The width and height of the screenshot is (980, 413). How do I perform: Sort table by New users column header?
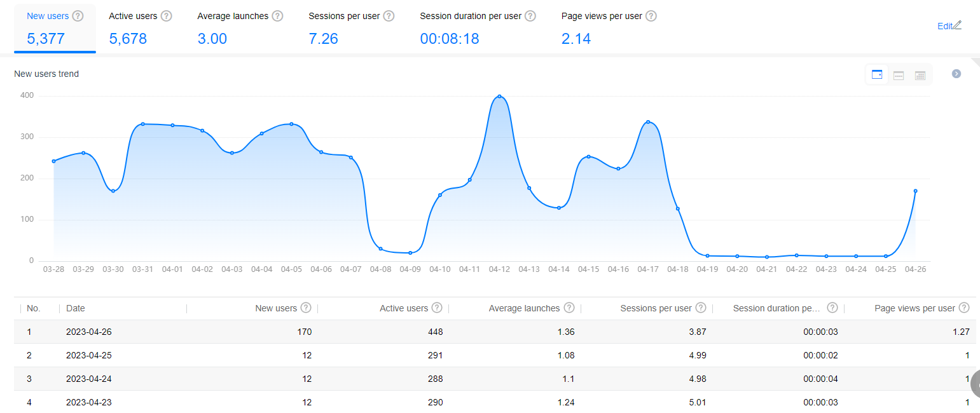point(276,308)
